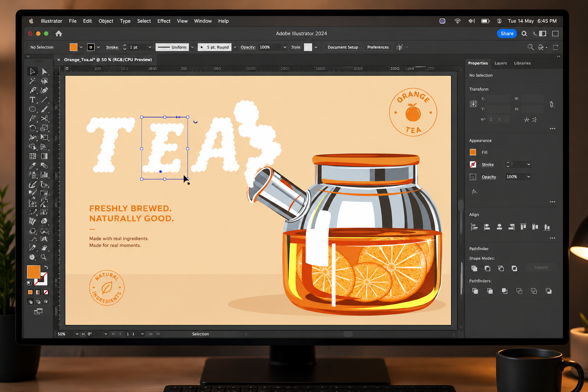
Task: Click the Preferences button
Action: [x=378, y=47]
